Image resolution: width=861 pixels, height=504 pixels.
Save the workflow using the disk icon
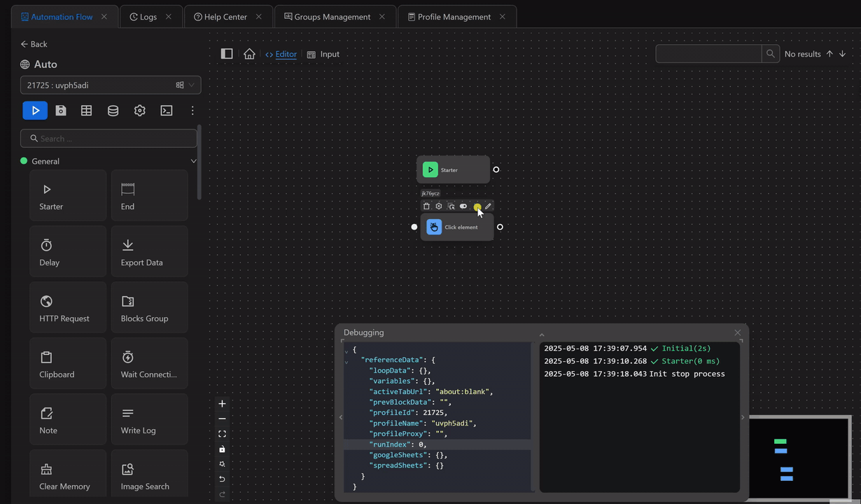(x=61, y=111)
